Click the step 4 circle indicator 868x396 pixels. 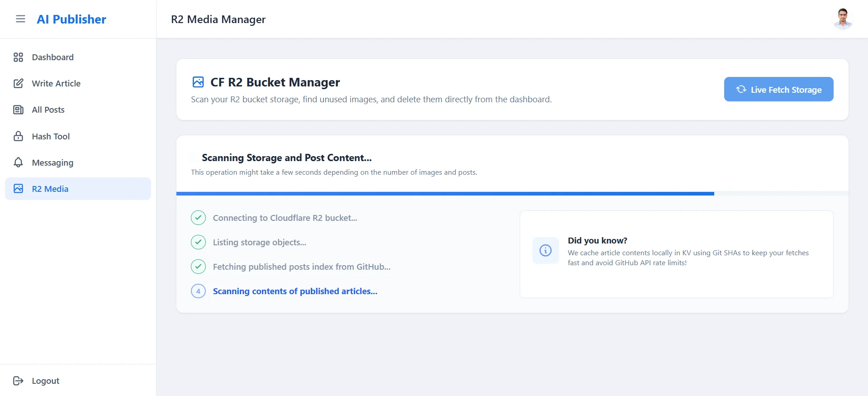pos(198,291)
